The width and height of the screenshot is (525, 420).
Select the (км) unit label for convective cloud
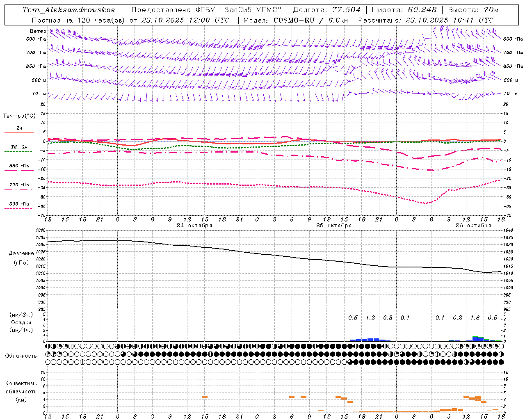point(21,399)
